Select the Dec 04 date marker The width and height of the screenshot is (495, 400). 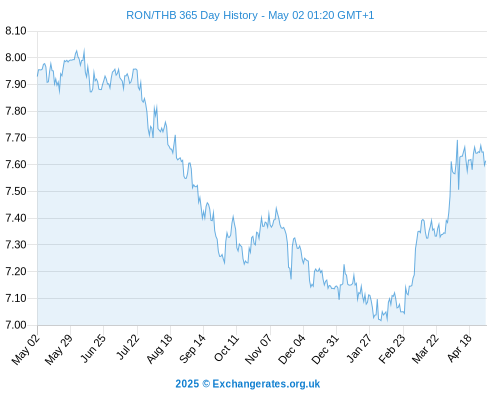pyautogui.click(x=292, y=349)
